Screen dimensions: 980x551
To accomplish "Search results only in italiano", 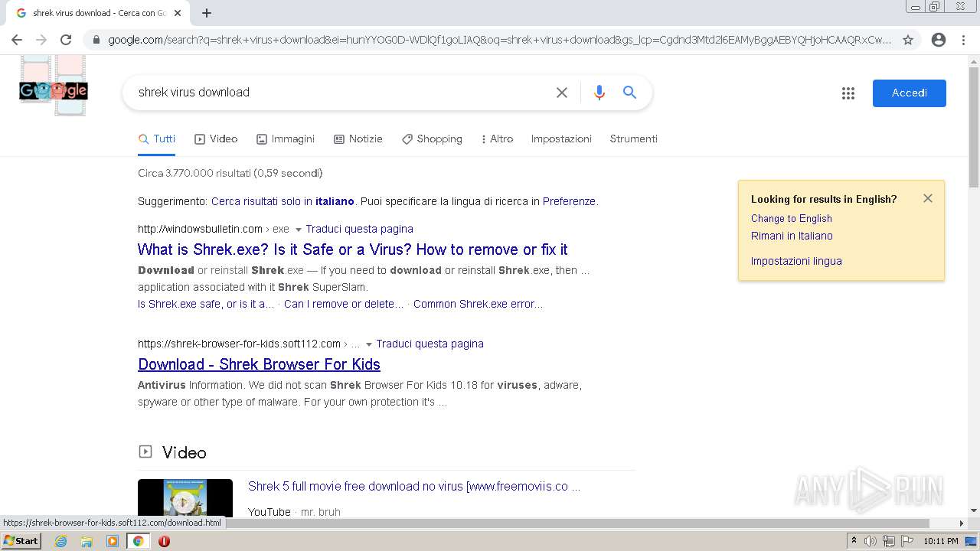I will pos(283,201).
